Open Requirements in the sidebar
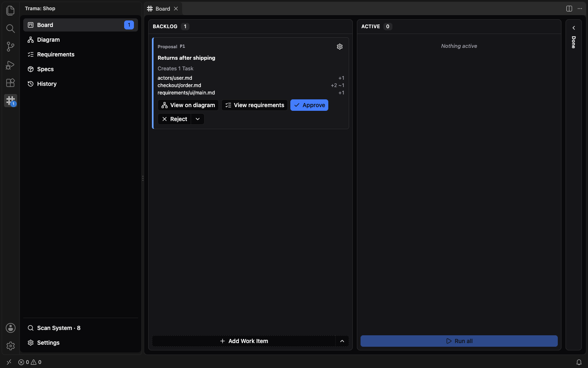Screen dimensions: 588x368 [x=81, y=54]
